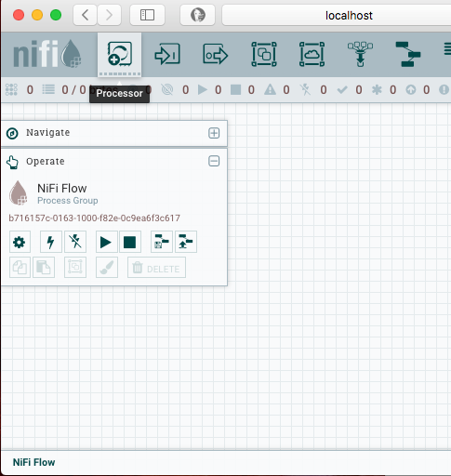This screenshot has height=476, width=451.
Task: Click the Process Group subtitle in Operate panel
Action: 68,201
